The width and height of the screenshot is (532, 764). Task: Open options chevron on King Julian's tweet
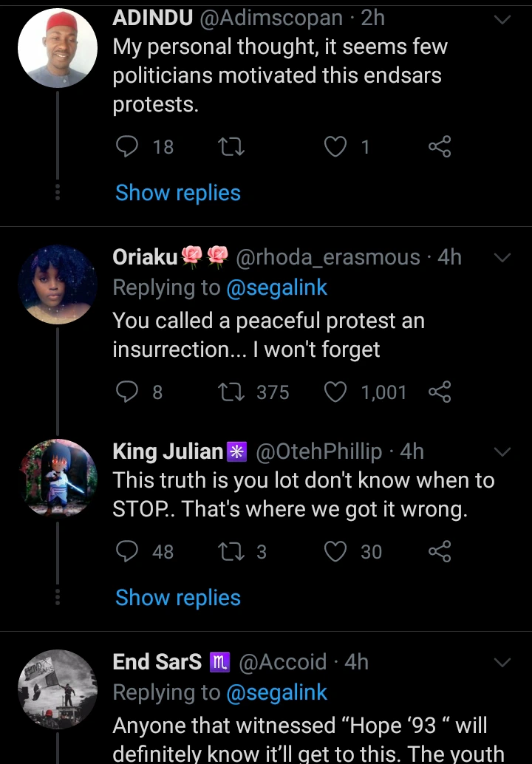[502, 451]
